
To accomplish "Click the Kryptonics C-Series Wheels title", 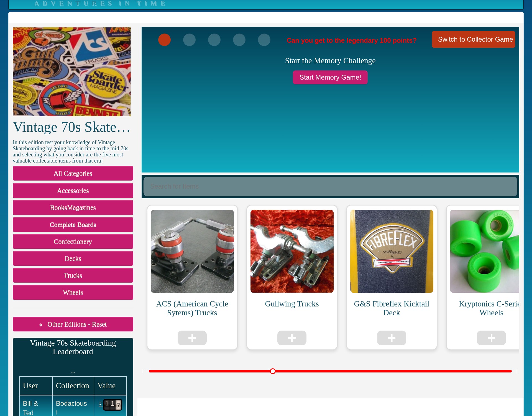I will tap(489, 308).
